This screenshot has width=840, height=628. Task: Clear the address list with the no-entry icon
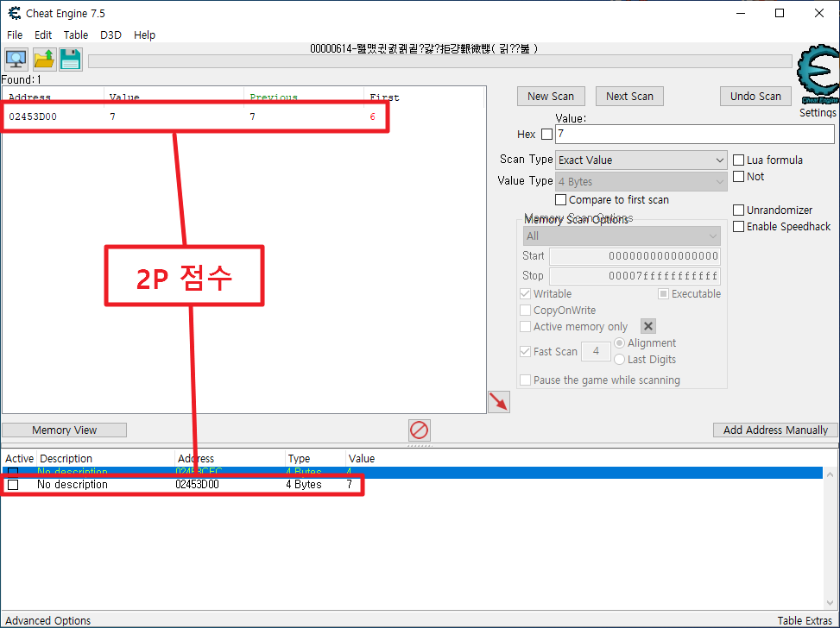pos(419,430)
